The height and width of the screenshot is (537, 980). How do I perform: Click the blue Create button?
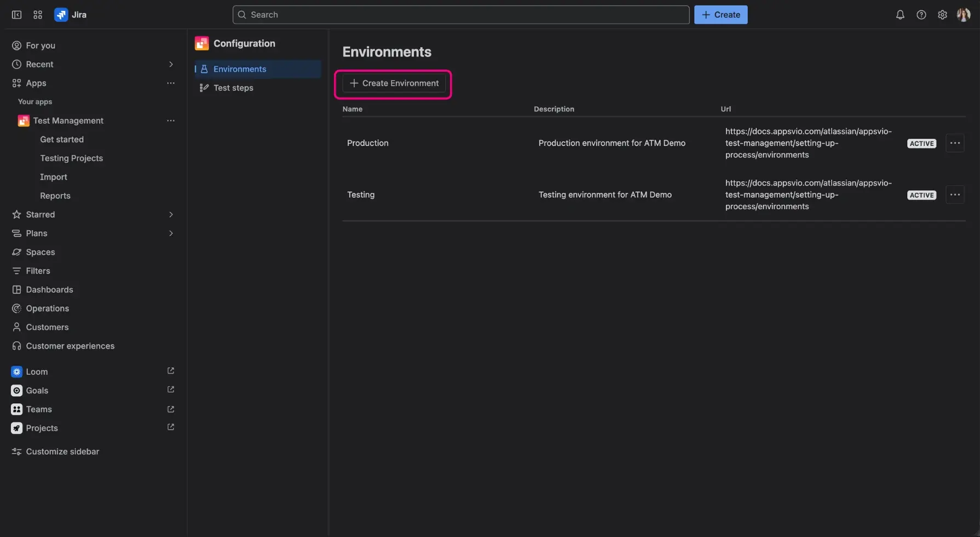click(720, 15)
